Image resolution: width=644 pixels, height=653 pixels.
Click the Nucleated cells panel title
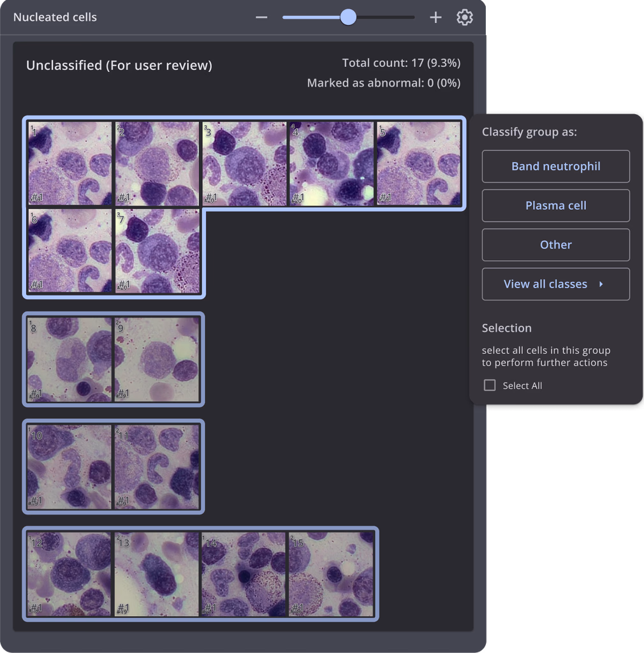pos(55,17)
